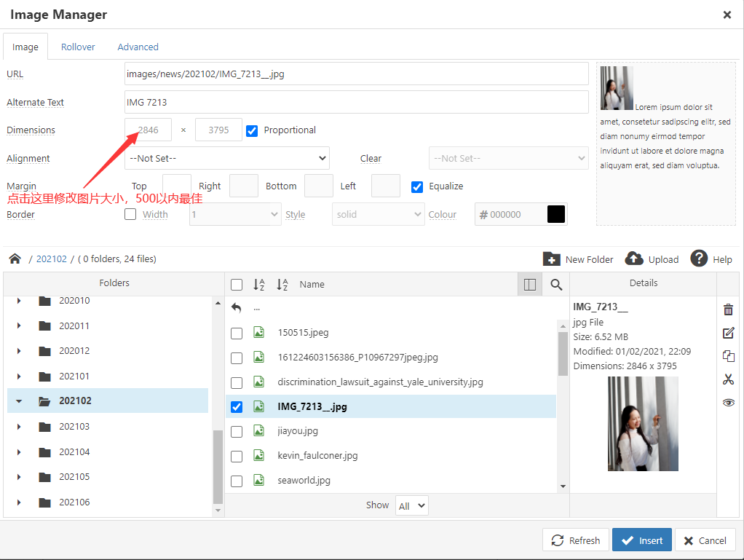Open the Show All files dropdown
The image size is (744, 560).
point(411,505)
